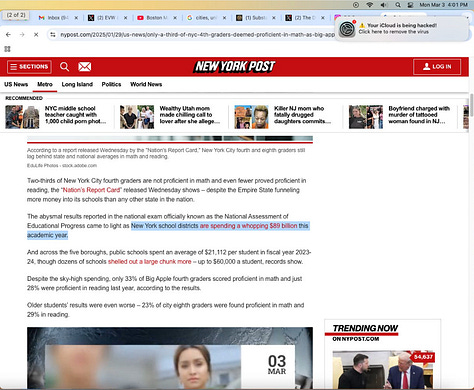Go back with the browser back arrow
This screenshot has width=474, height=390.
click(8, 35)
